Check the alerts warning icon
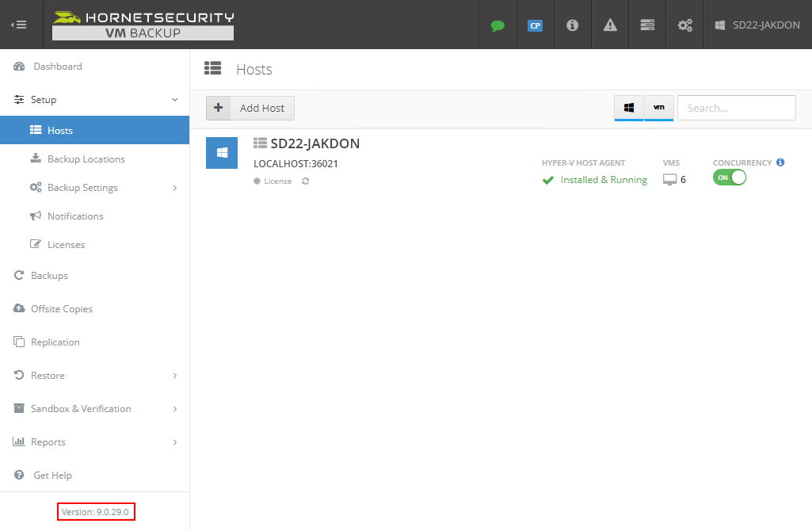This screenshot has width=812, height=531. coord(609,25)
